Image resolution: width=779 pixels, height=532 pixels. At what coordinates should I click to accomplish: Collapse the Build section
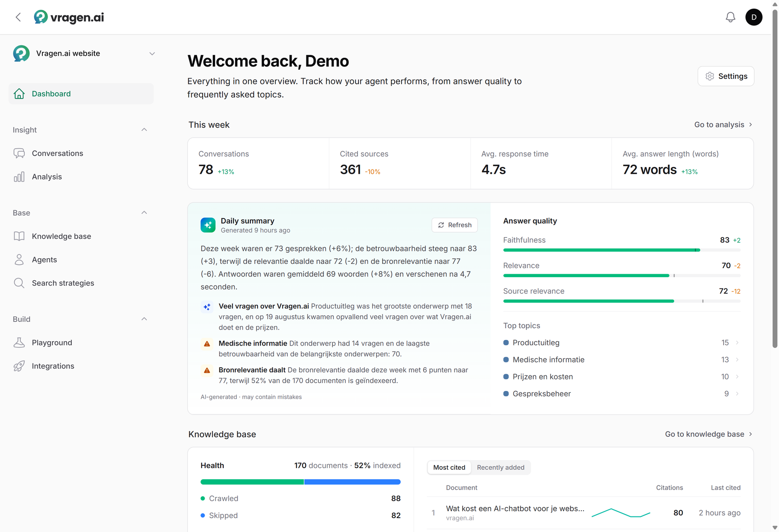tap(144, 319)
